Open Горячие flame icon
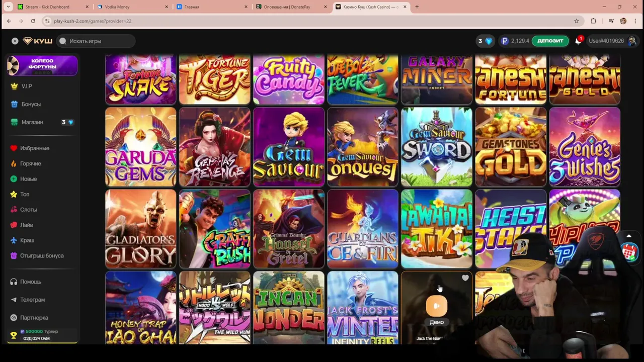This screenshot has width=644, height=362. pos(14,163)
